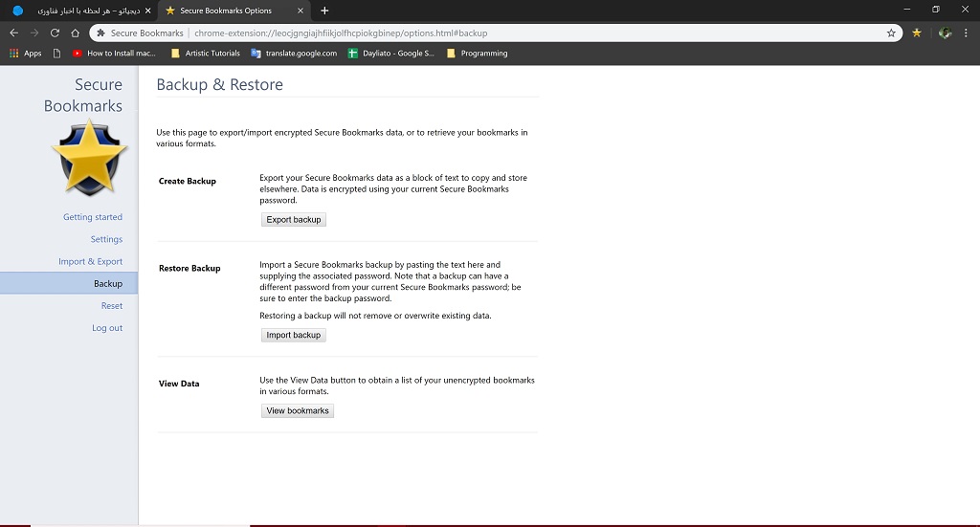
Task: Go to Settings in the sidebar
Action: 106,239
